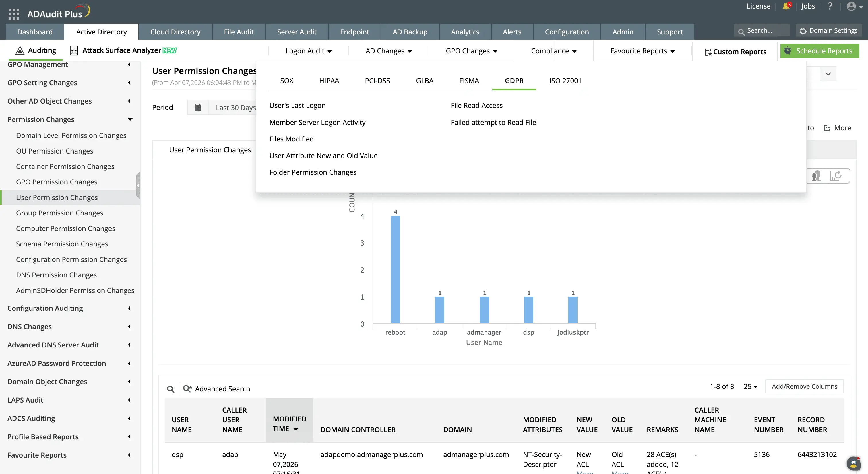Viewport: 868px width, 474px height.
Task: Open the help question mark icon
Action: pyautogui.click(x=830, y=6)
